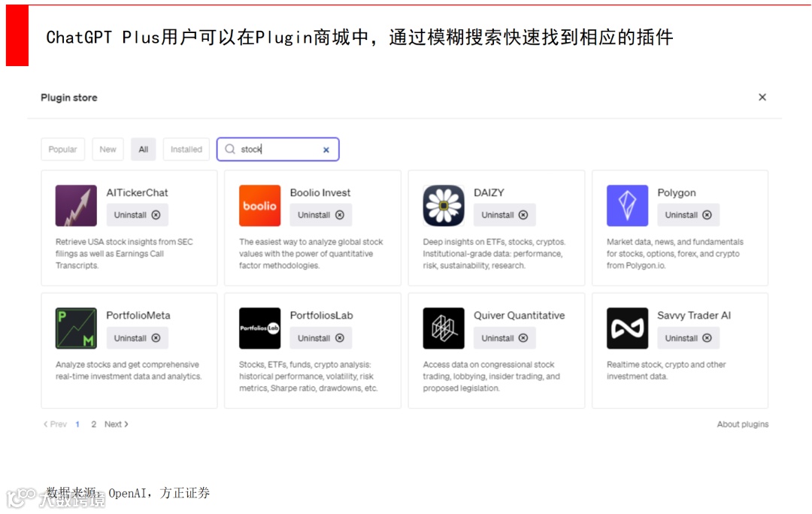812x514 pixels.
Task: Select the All filter tab
Action: (144, 149)
